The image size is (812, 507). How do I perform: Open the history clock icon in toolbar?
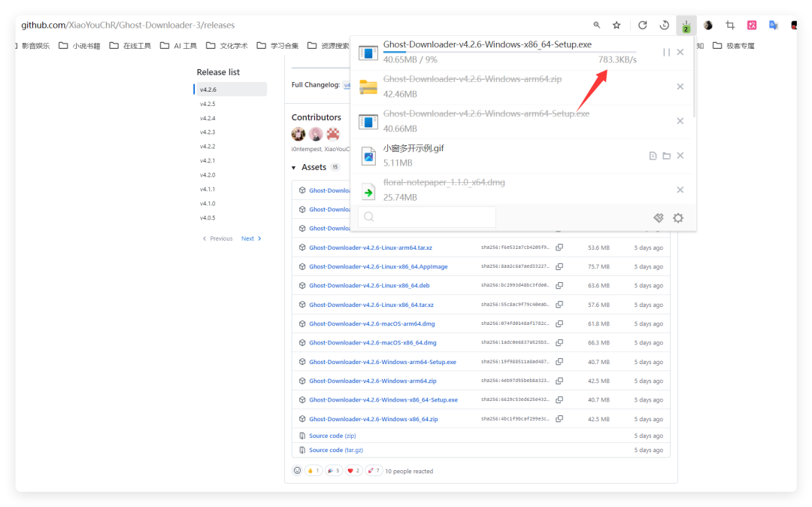pos(665,25)
